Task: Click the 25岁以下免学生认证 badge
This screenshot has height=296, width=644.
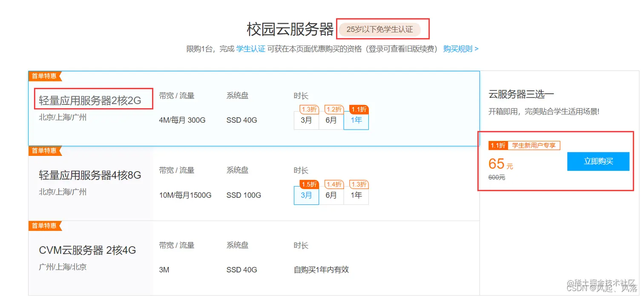Action: coord(379,29)
